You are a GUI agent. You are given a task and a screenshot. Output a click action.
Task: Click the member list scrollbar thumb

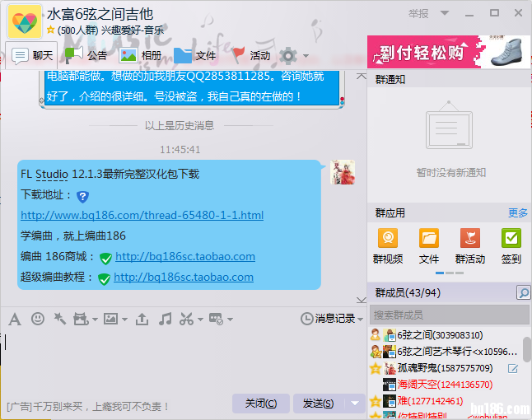tap(527, 349)
